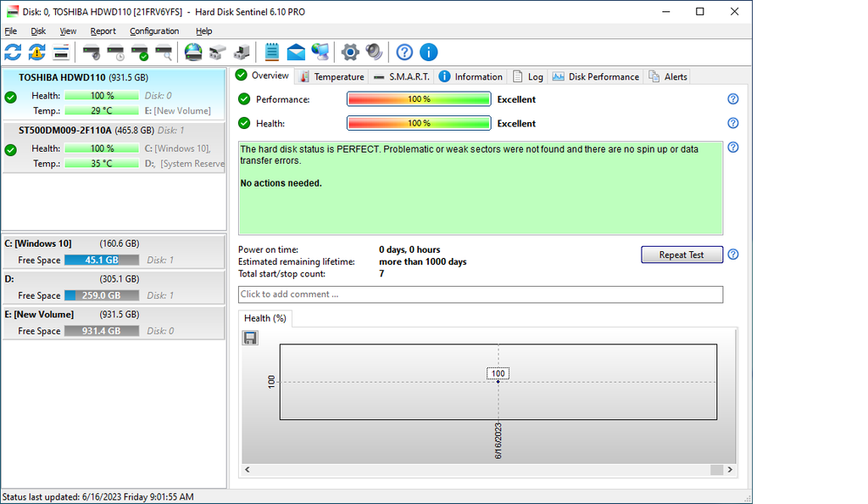Screen dimensions: 868x504
Task: Open the Configuration menu
Action: click(x=154, y=31)
